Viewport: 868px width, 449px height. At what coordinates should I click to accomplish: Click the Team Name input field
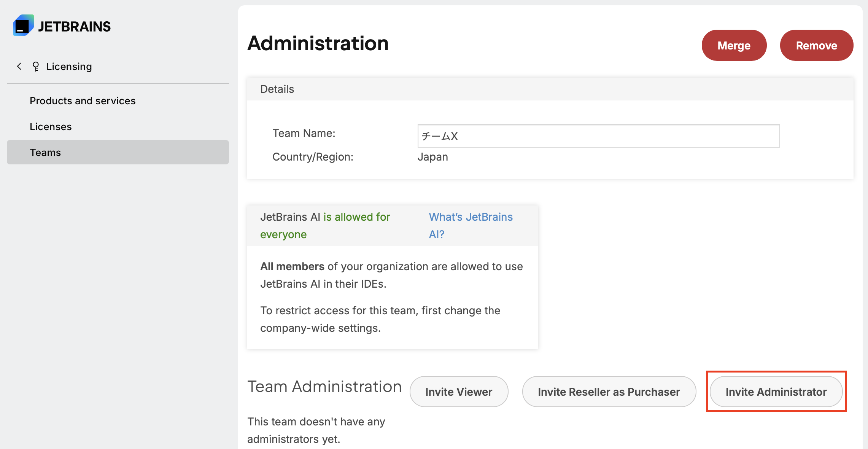(x=599, y=136)
